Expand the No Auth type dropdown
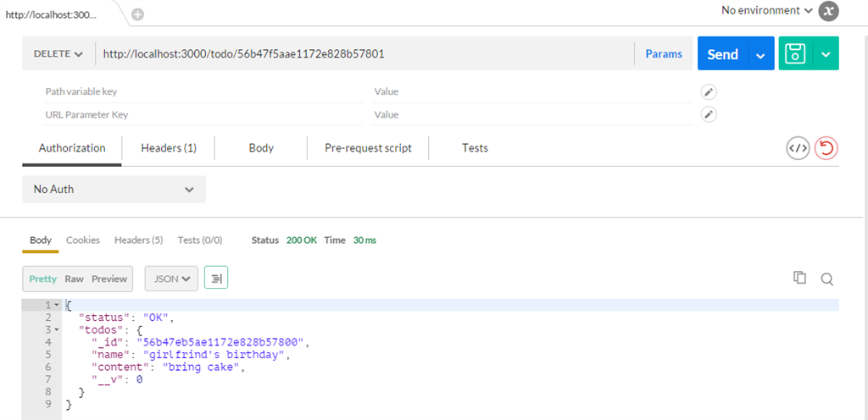Image resolution: width=868 pixels, height=420 pixels. [114, 190]
